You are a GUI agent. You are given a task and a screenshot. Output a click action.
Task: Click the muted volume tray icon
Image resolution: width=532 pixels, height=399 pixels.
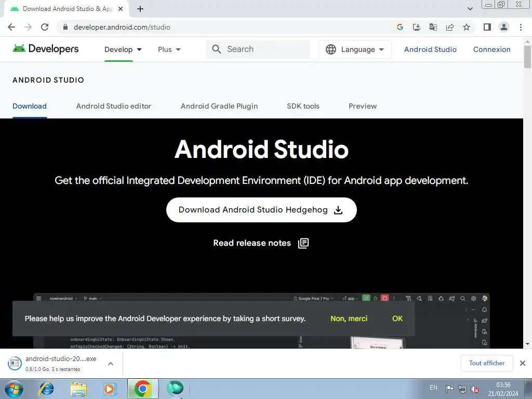475,389
